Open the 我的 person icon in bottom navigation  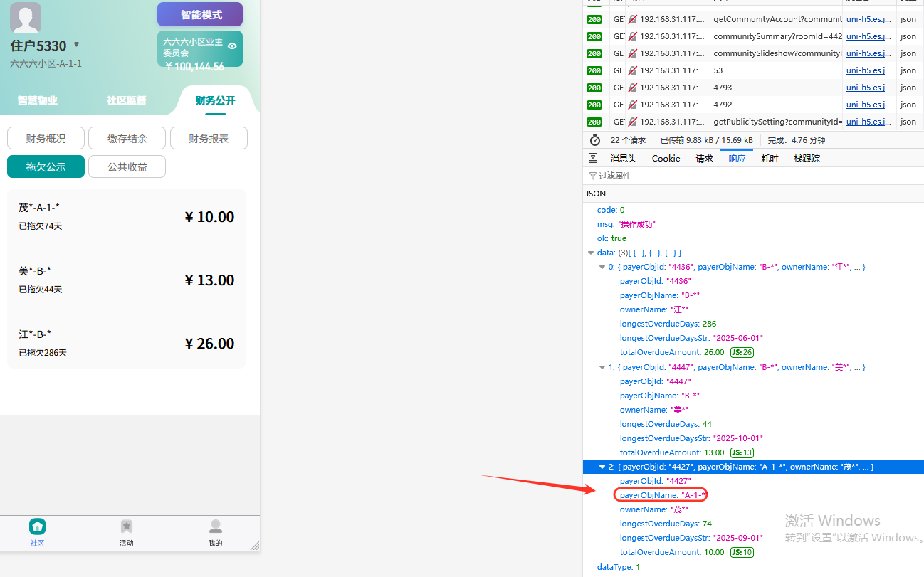click(x=215, y=526)
